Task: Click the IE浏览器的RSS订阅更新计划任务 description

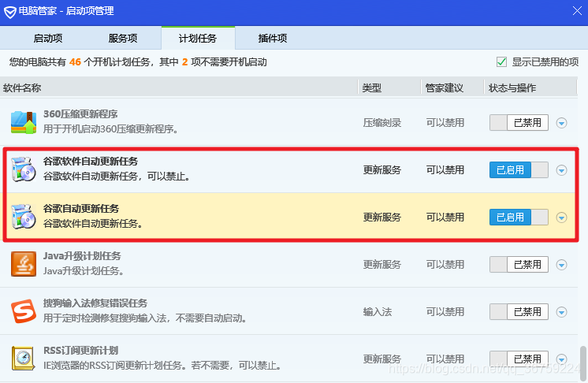Action: pyautogui.click(x=162, y=365)
